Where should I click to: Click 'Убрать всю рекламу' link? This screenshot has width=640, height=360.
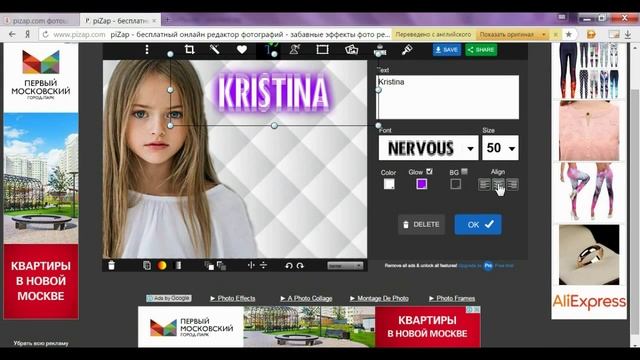pos(41,343)
